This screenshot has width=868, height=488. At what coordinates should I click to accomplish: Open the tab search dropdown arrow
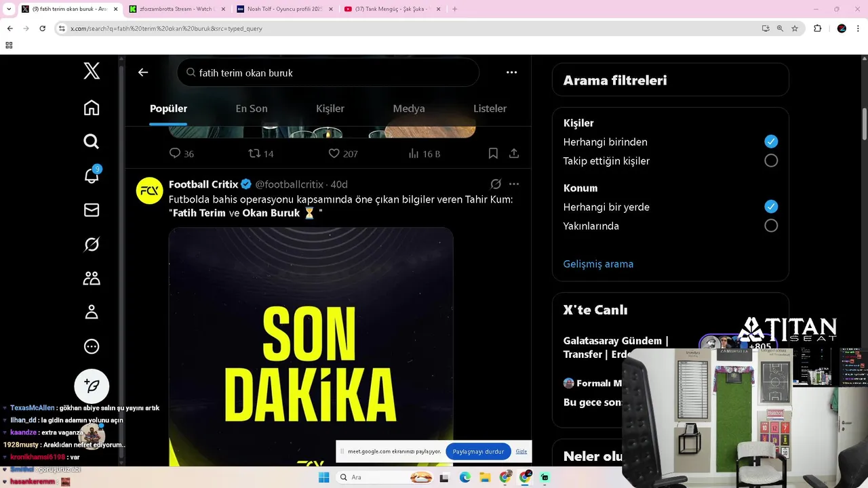tap(9, 9)
